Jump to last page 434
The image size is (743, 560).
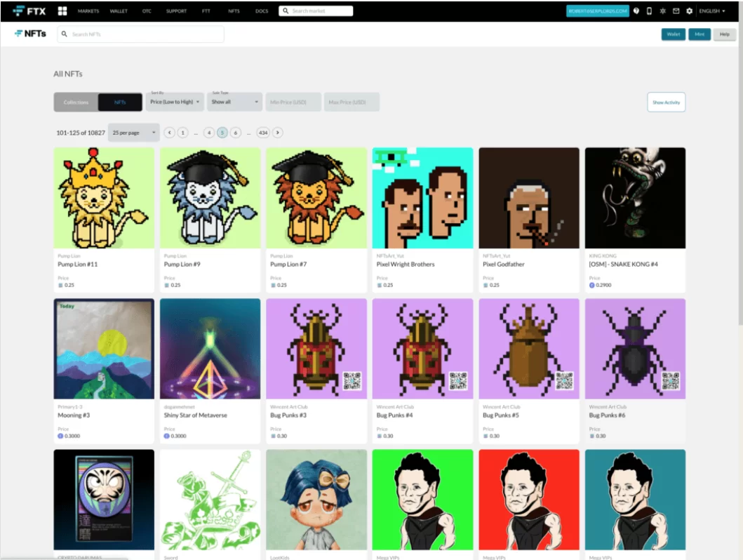(263, 133)
